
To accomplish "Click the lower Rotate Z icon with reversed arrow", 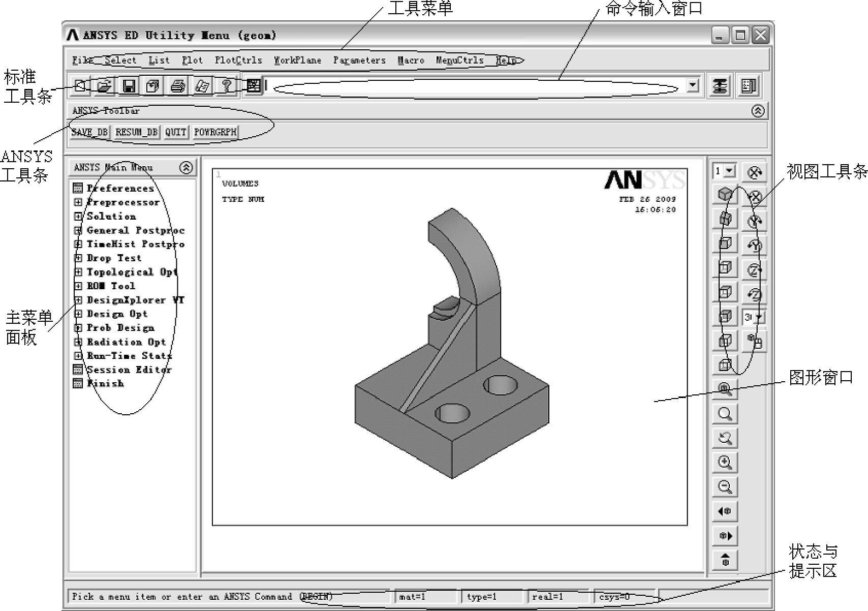I will [755, 294].
